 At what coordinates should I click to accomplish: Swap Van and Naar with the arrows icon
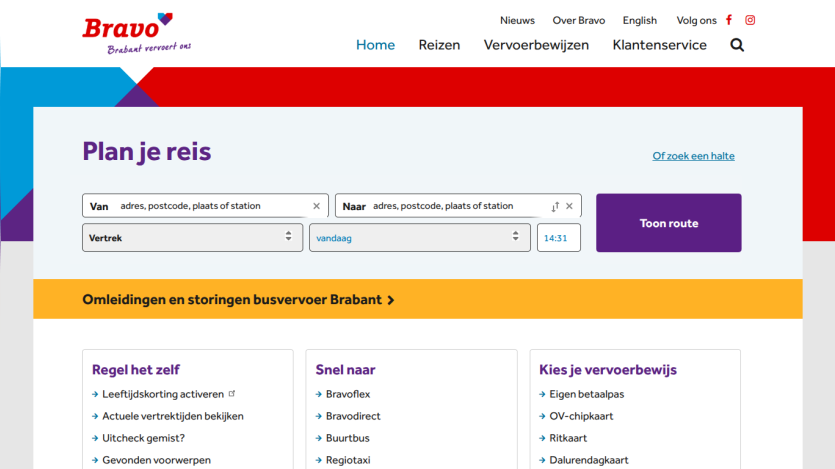coord(555,207)
